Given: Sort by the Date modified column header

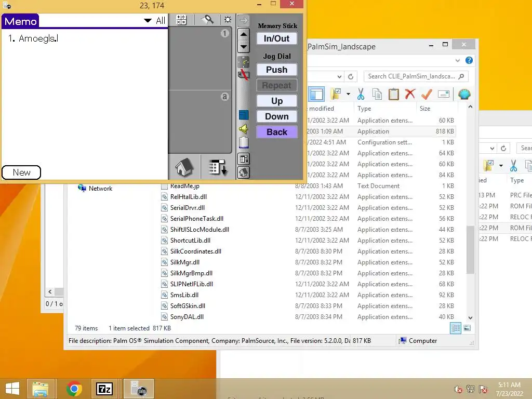Looking at the screenshot, I should coord(321,109).
